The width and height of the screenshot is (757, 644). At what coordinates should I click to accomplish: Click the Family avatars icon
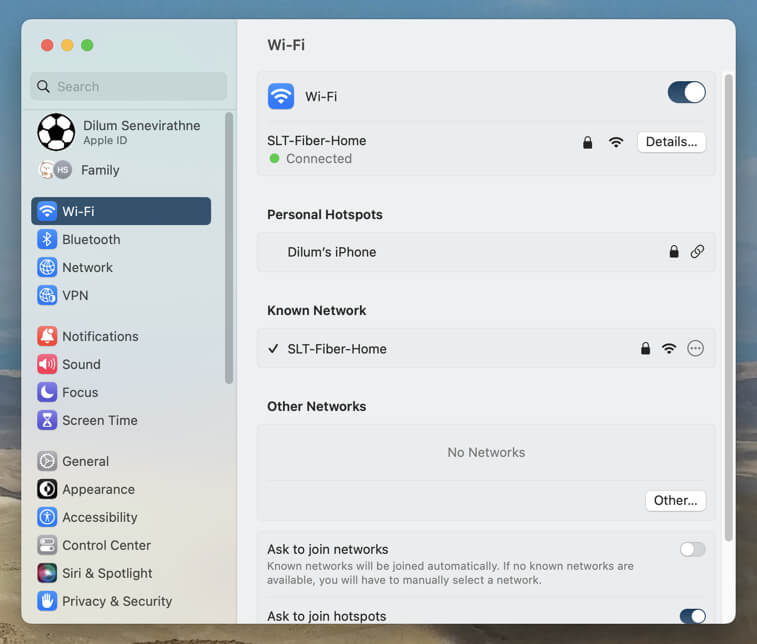(x=55, y=170)
